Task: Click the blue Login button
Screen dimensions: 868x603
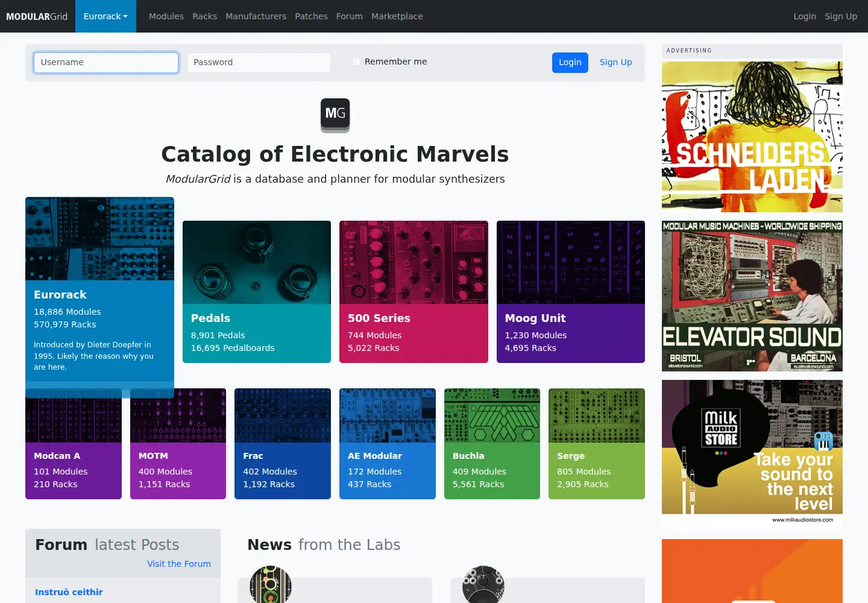Action: pos(570,63)
